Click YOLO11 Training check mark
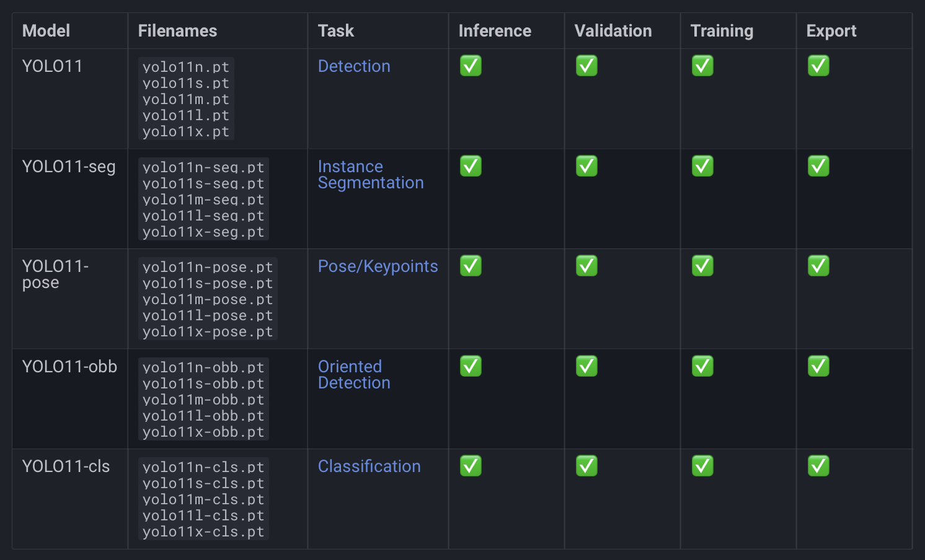This screenshot has width=925, height=560. click(702, 66)
